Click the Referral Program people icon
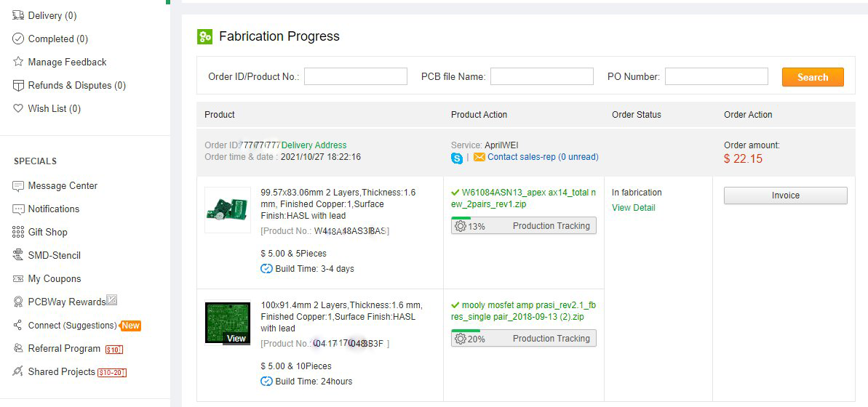This screenshot has width=868, height=407. [x=18, y=348]
